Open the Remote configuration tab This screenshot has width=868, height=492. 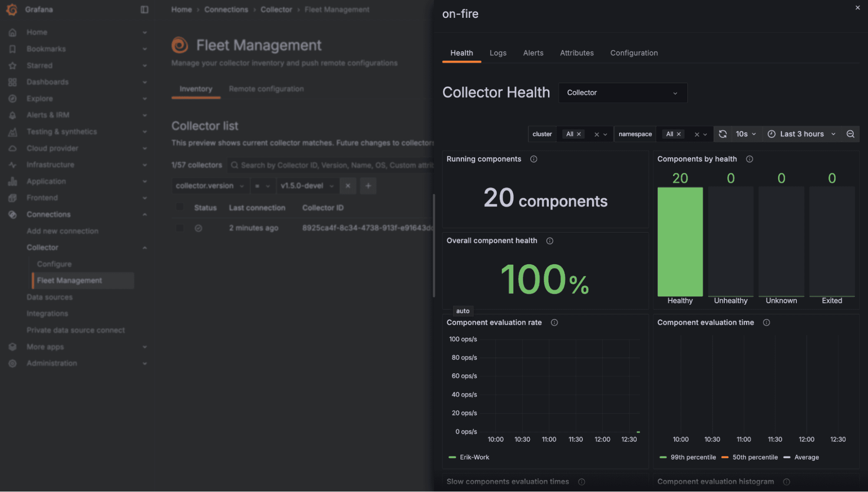tap(266, 89)
